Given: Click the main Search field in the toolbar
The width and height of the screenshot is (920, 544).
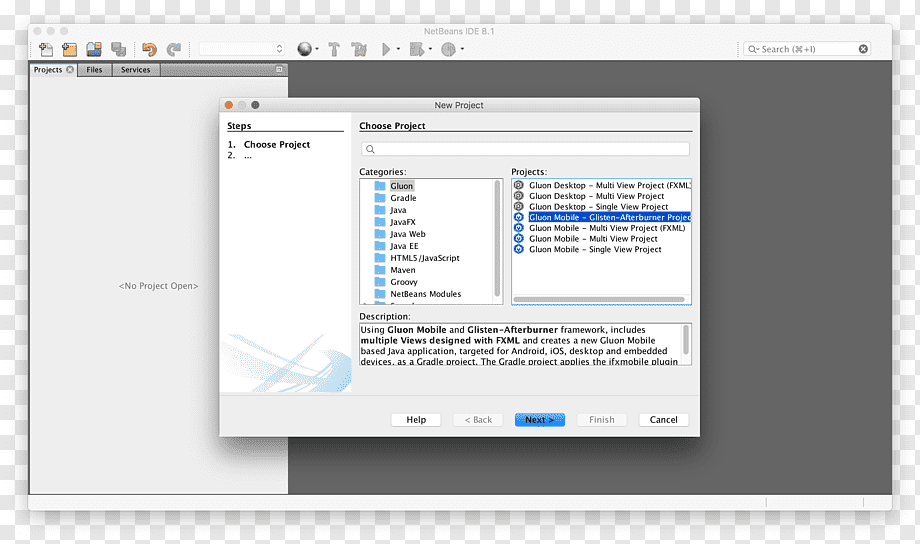Looking at the screenshot, I should [x=807, y=49].
